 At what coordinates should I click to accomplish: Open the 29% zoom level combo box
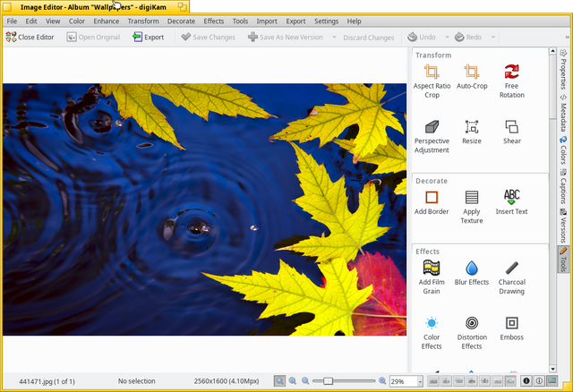tap(406, 381)
